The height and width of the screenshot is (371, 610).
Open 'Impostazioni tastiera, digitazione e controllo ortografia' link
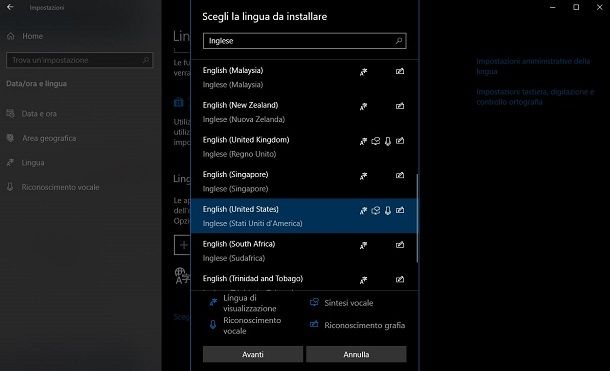point(535,97)
